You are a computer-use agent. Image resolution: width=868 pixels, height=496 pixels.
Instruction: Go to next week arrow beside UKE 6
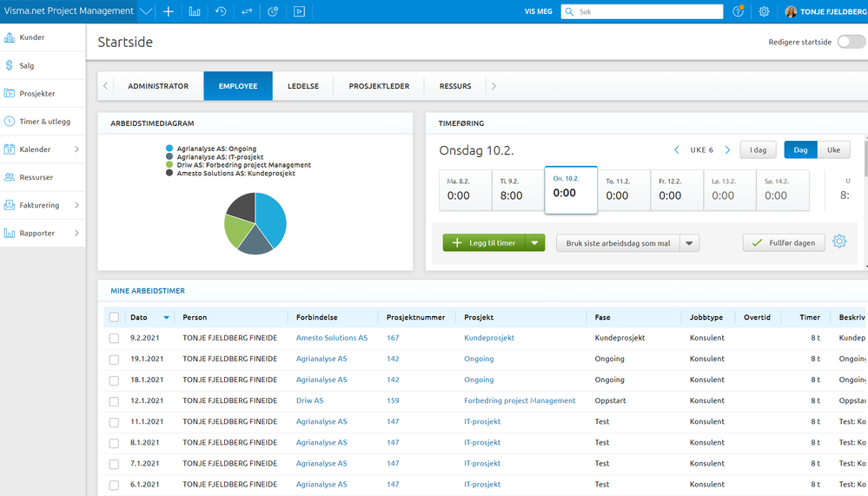pos(727,150)
